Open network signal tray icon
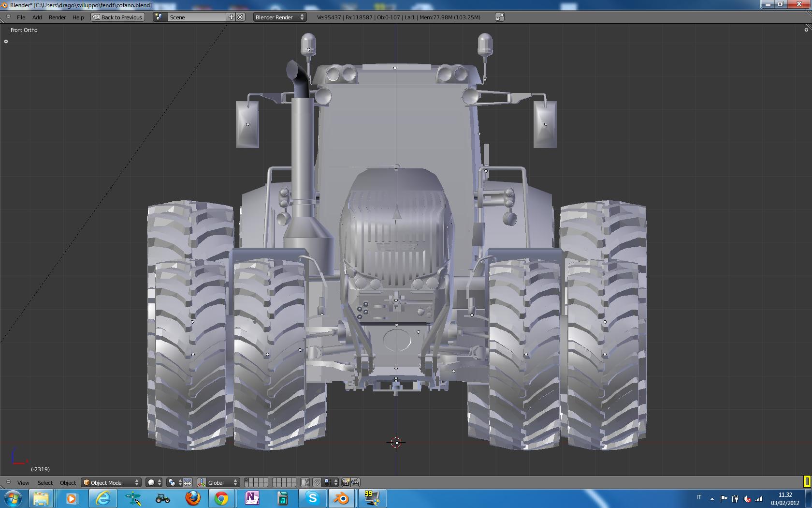The height and width of the screenshot is (508, 812). pyautogui.click(x=759, y=498)
